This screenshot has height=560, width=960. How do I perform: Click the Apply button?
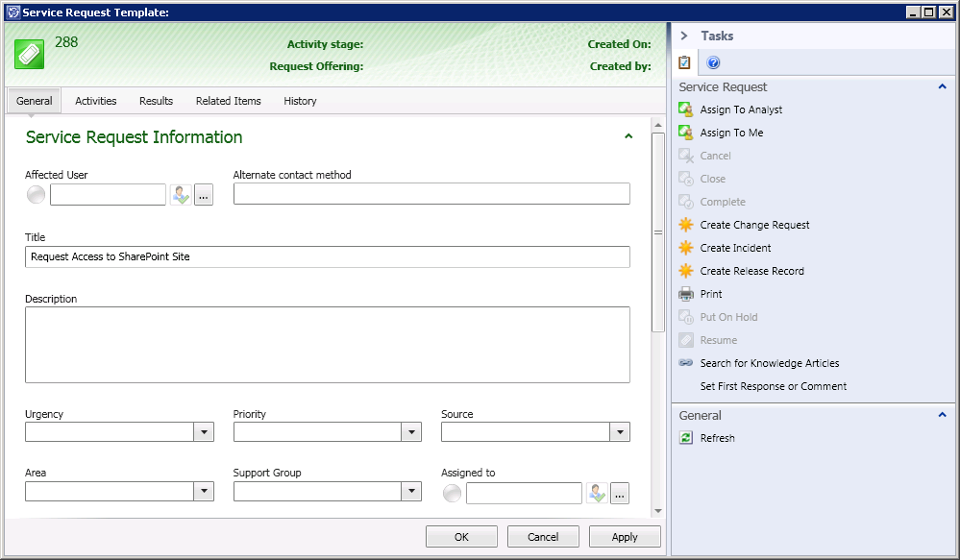(625, 537)
